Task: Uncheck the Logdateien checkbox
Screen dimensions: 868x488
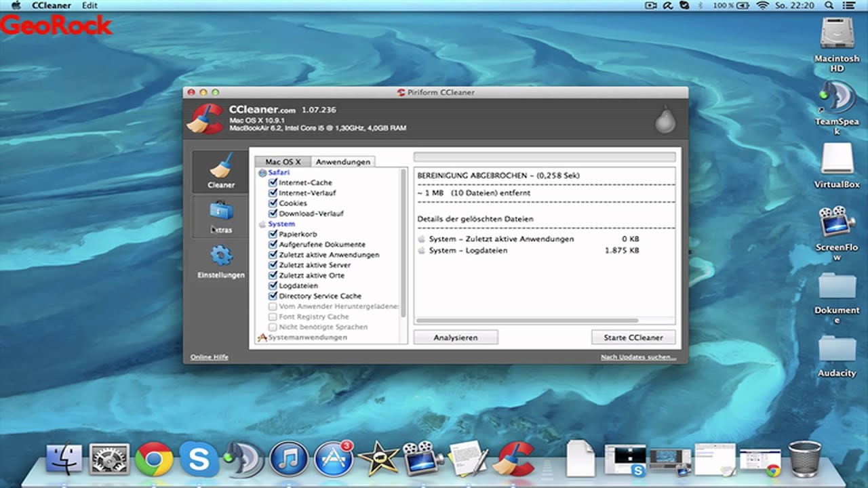Action: pos(273,286)
